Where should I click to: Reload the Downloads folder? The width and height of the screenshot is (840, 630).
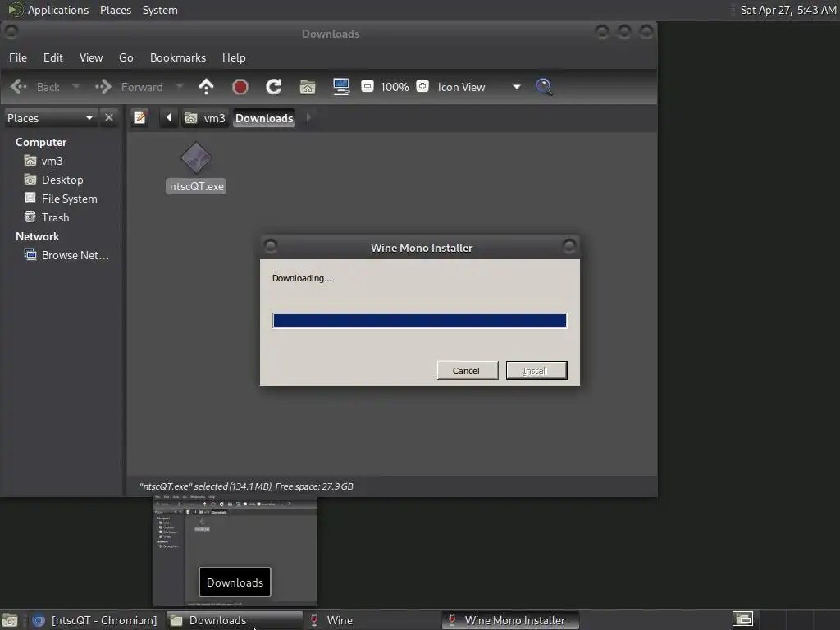tap(274, 87)
